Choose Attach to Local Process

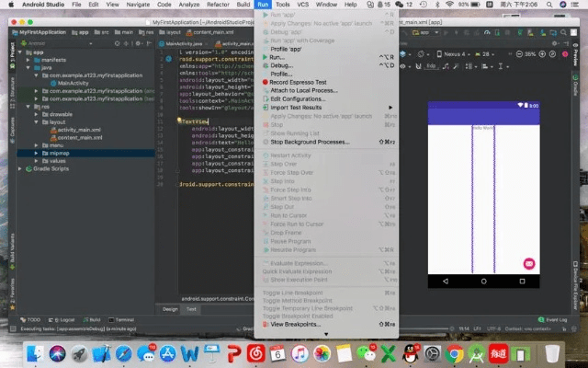[301, 90]
